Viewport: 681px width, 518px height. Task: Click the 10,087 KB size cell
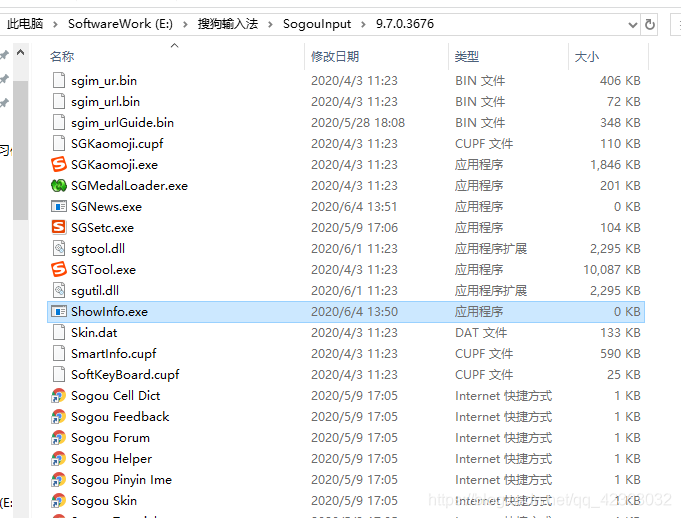[612, 269]
